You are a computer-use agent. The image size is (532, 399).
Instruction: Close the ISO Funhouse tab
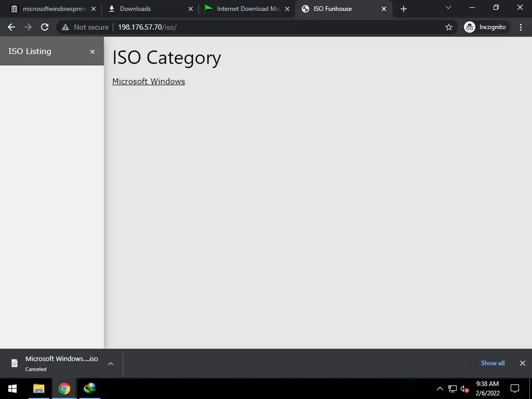(x=384, y=9)
